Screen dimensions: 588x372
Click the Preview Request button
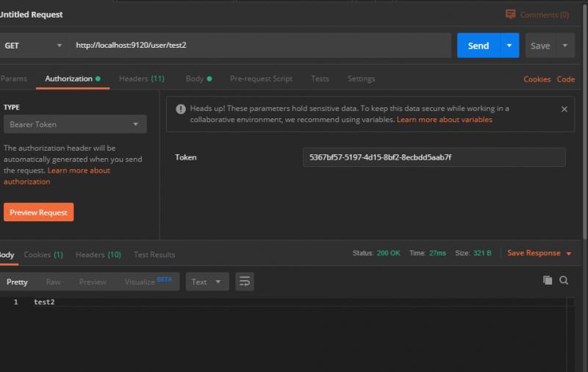(x=38, y=212)
